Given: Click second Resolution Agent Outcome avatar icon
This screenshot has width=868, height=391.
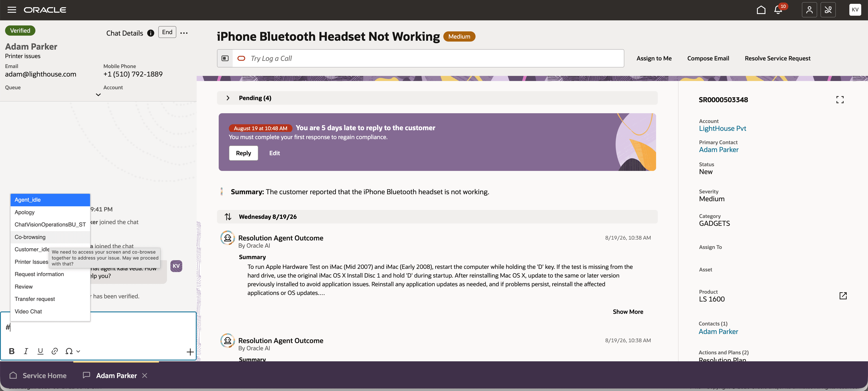Looking at the screenshot, I should click(227, 341).
